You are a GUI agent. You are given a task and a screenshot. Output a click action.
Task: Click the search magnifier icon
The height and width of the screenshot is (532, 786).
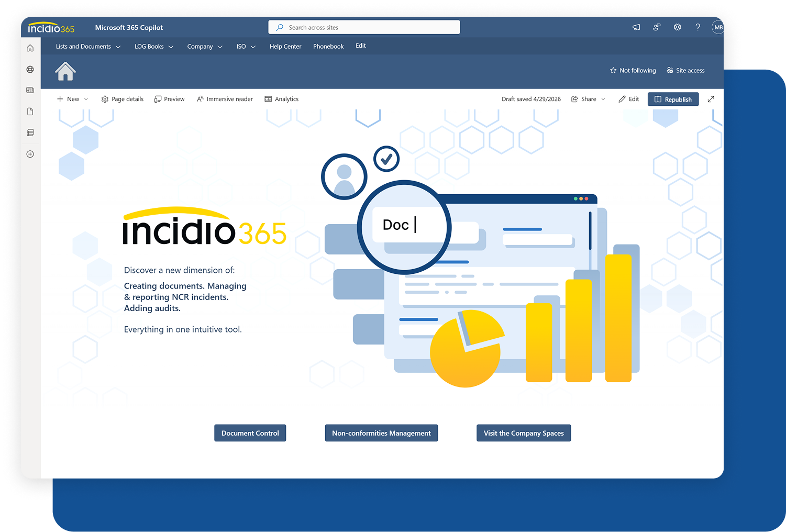tap(280, 27)
